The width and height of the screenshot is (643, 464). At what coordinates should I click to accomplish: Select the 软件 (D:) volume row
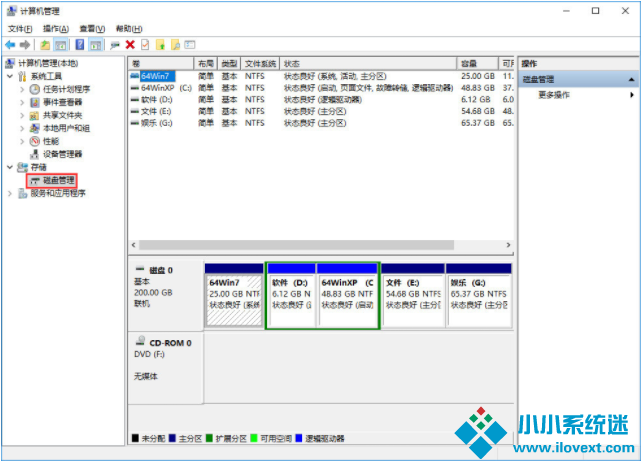(x=321, y=100)
